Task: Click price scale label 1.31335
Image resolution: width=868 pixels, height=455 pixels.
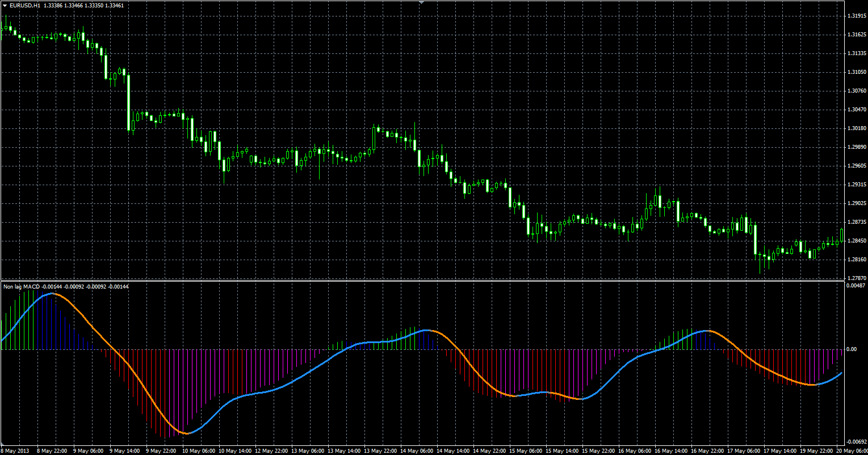Action: pos(857,53)
